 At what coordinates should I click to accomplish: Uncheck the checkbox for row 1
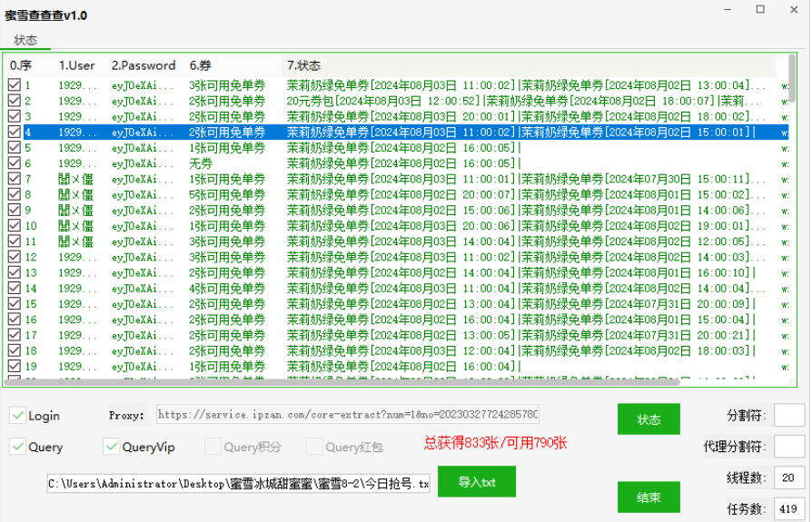(x=14, y=85)
